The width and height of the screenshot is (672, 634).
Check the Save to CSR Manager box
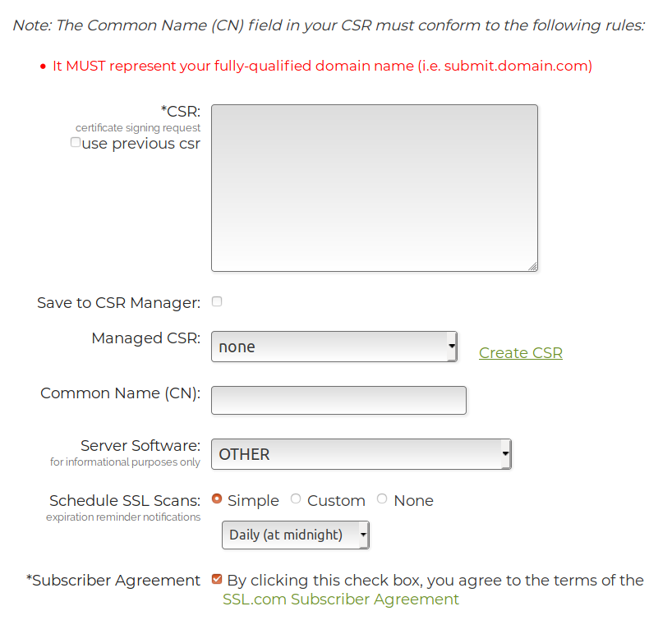tap(217, 301)
